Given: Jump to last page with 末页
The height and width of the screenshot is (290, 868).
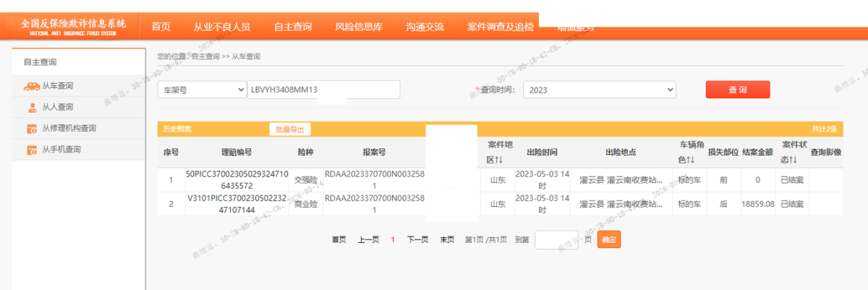Looking at the screenshot, I should tap(447, 239).
